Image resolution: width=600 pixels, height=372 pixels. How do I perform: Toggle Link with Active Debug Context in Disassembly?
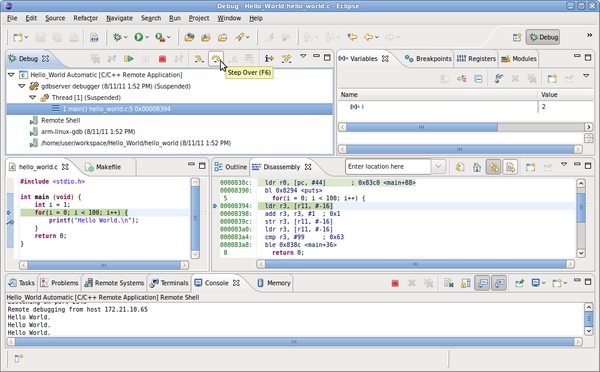coord(494,167)
